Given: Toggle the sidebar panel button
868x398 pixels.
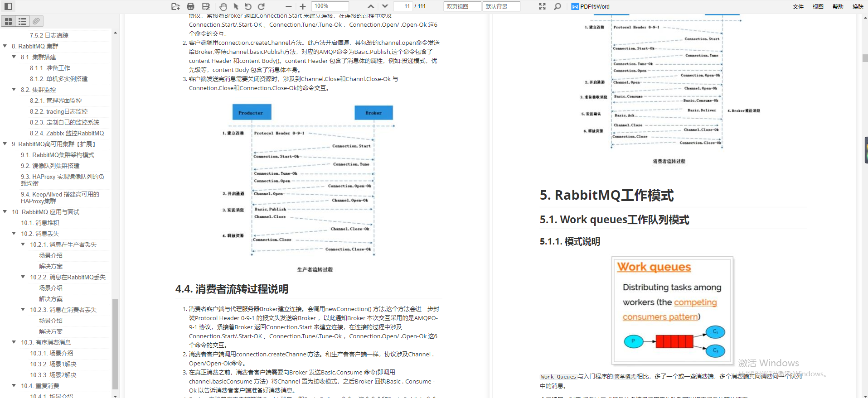Looking at the screenshot, I should [x=8, y=6].
